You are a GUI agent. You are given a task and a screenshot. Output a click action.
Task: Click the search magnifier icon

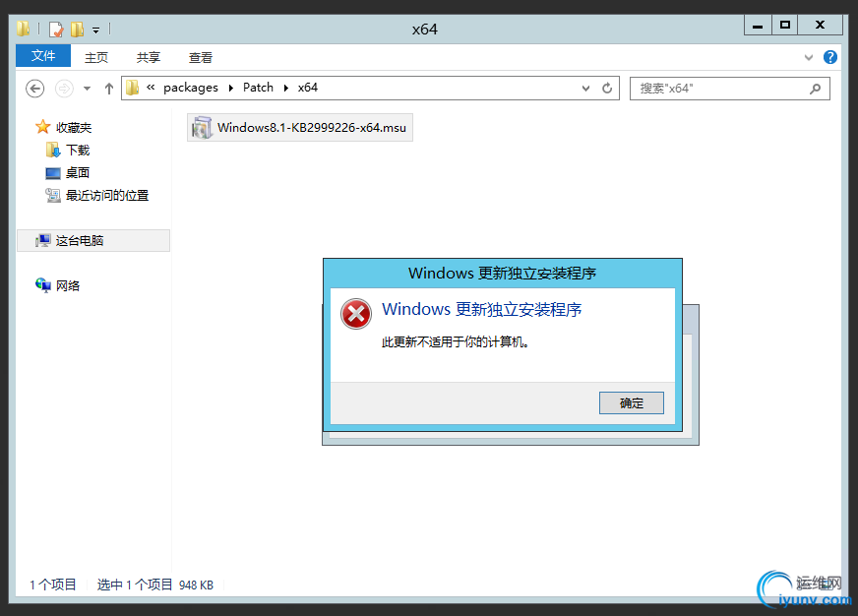(816, 89)
